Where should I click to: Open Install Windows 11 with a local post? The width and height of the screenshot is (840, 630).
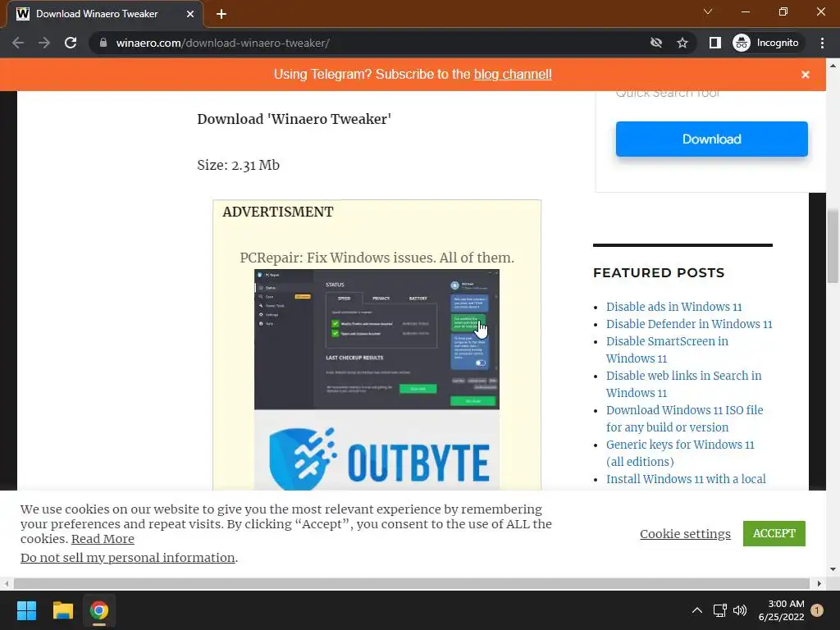pos(686,479)
